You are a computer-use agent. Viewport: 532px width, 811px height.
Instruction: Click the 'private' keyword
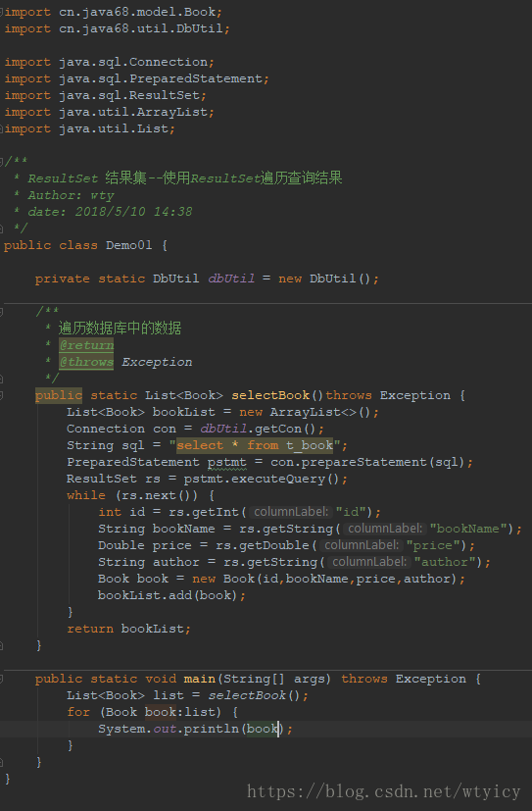(x=63, y=279)
